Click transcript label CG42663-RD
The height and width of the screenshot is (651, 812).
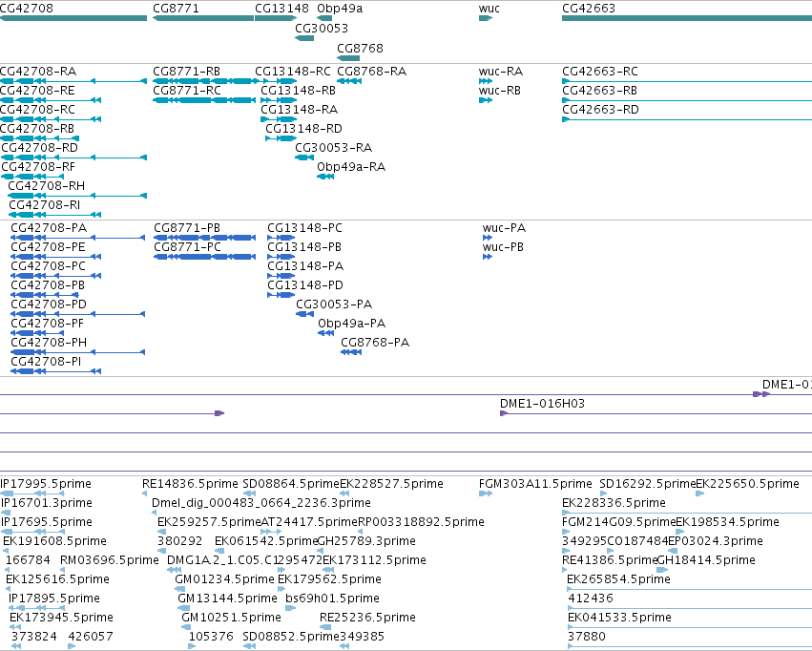(x=601, y=109)
